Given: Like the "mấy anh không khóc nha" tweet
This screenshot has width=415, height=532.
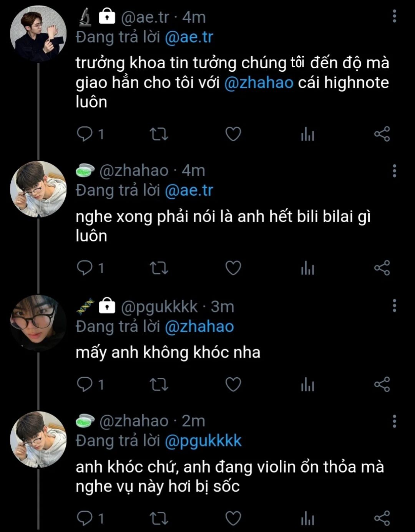Looking at the screenshot, I should click(x=233, y=384).
